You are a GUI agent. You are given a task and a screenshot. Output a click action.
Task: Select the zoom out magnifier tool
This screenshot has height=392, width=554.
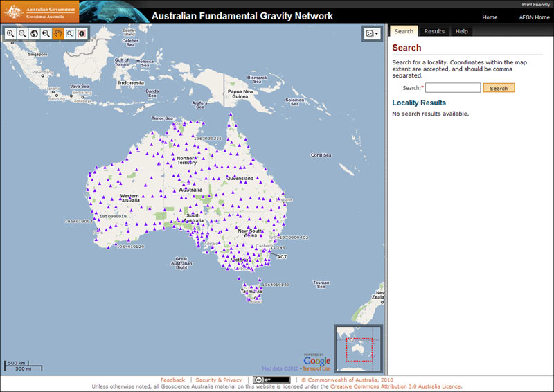pyautogui.click(x=22, y=33)
